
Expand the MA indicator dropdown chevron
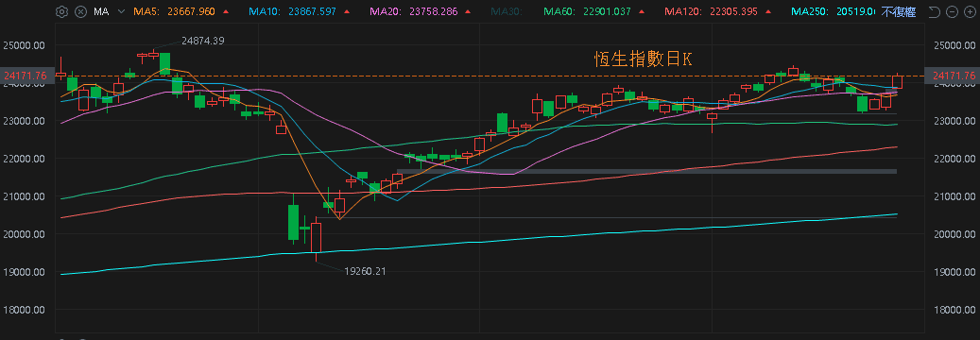pyautogui.click(x=121, y=12)
